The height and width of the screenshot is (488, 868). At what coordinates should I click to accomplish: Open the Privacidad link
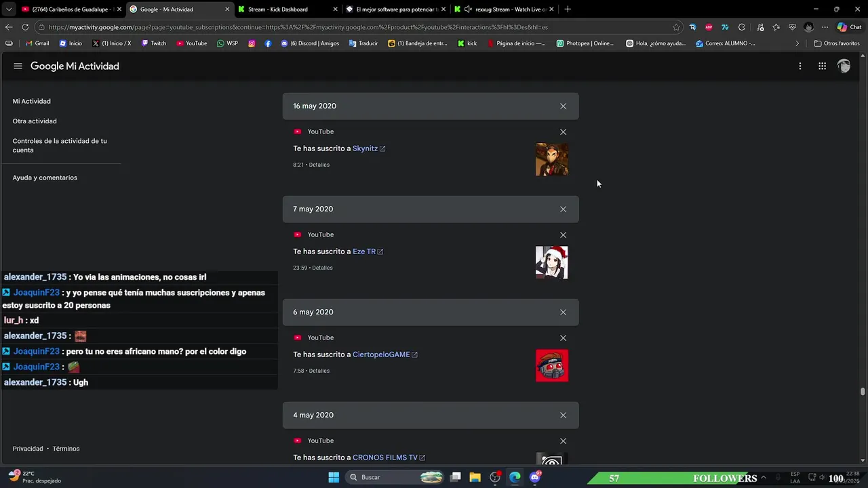28,449
